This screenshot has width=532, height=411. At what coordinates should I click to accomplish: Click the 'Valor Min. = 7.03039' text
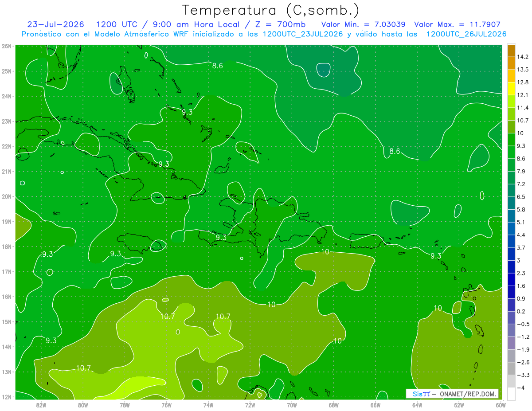[363, 24]
